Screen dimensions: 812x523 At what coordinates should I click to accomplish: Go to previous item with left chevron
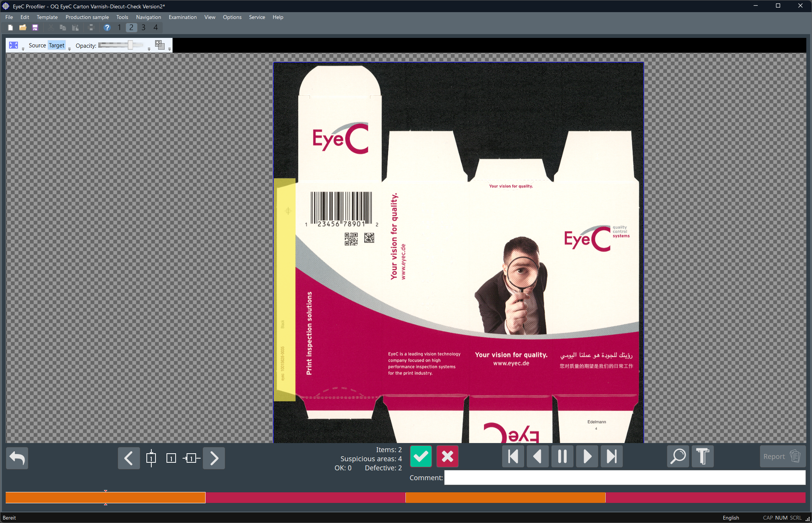pyautogui.click(x=129, y=458)
